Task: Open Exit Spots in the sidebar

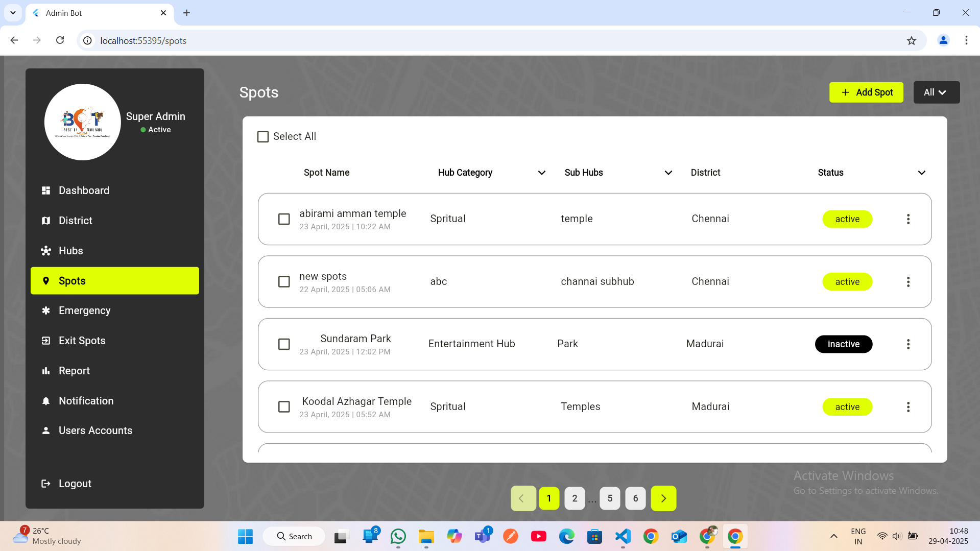Action: point(82,341)
